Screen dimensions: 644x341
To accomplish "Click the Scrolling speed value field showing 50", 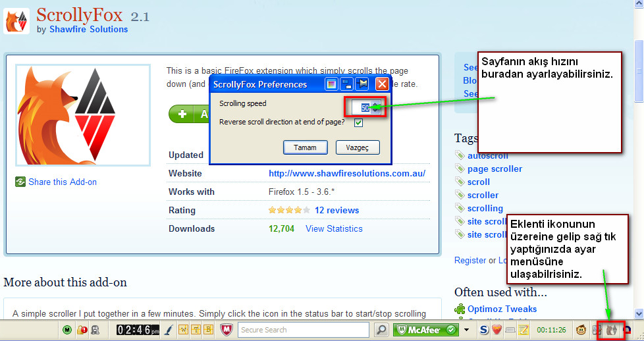I will (361, 108).
